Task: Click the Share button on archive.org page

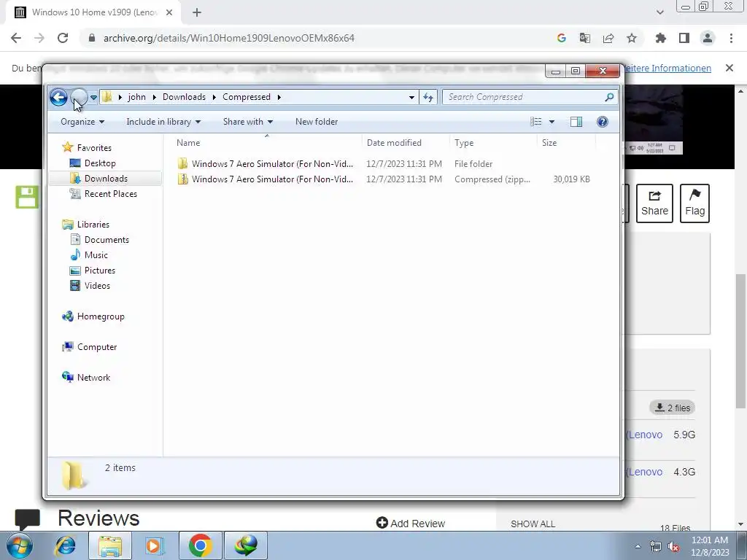Action: tap(654, 203)
